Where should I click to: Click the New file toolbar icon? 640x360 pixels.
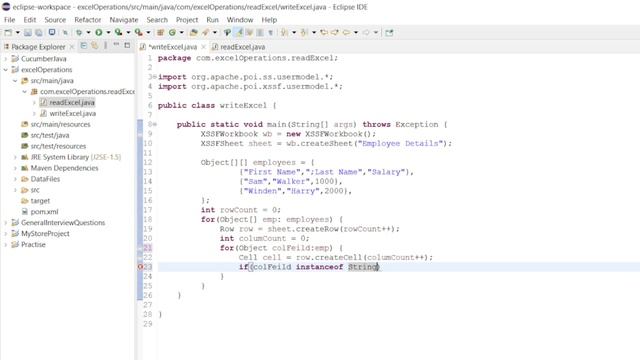(x=8, y=32)
